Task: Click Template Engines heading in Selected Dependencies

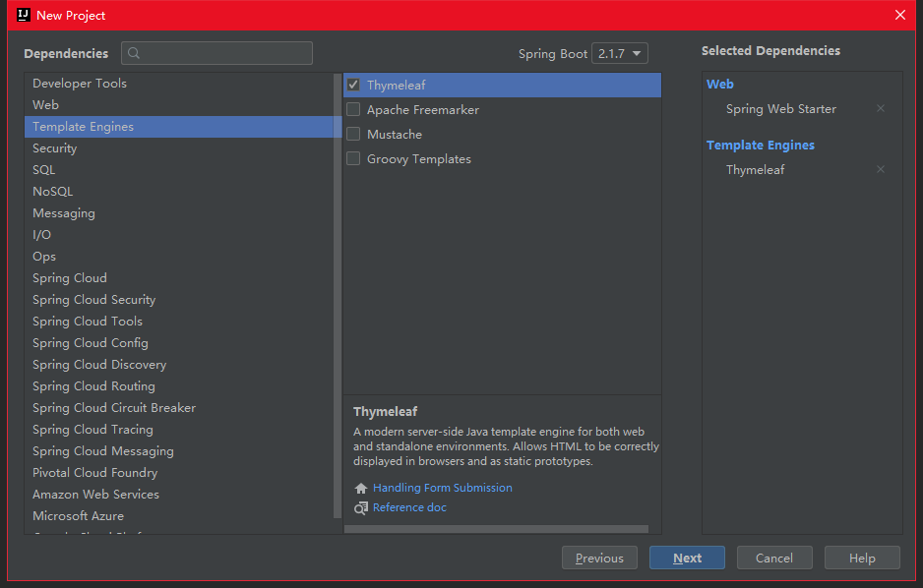Action: coord(761,146)
